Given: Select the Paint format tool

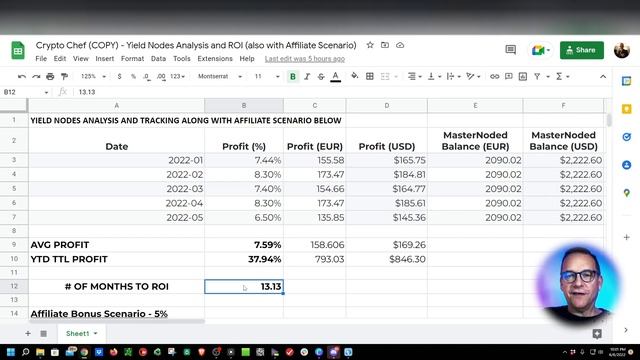Looking at the screenshot, I should coord(64,76).
